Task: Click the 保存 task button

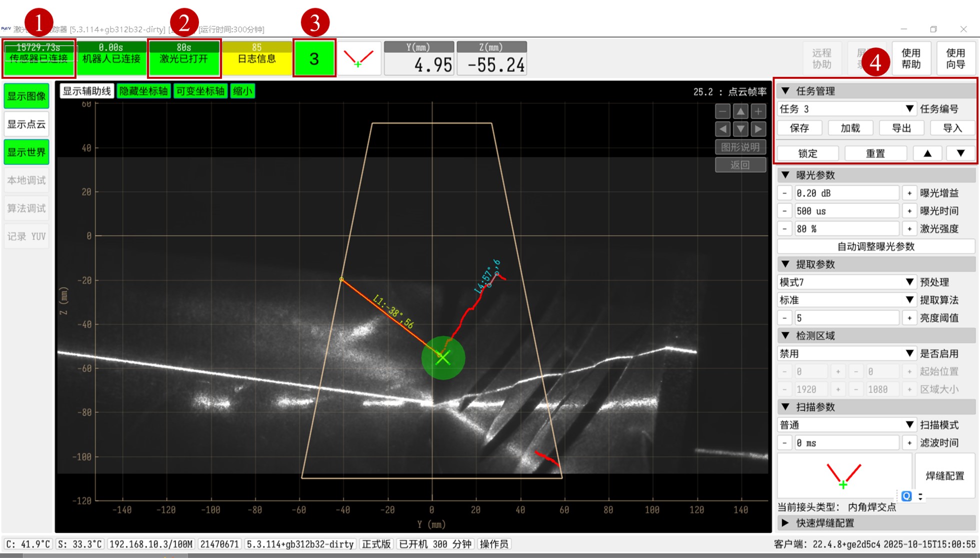Action: (799, 128)
